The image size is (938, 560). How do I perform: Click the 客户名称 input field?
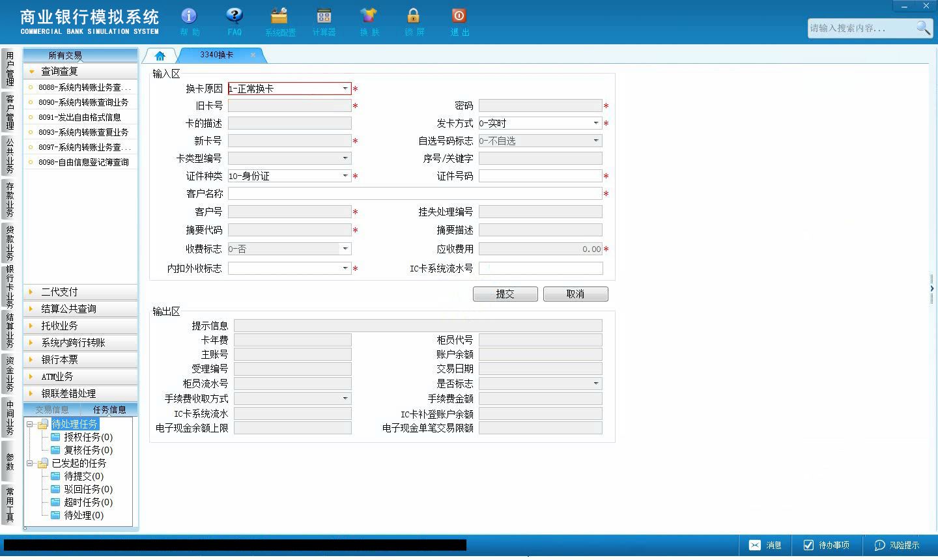[x=415, y=193]
